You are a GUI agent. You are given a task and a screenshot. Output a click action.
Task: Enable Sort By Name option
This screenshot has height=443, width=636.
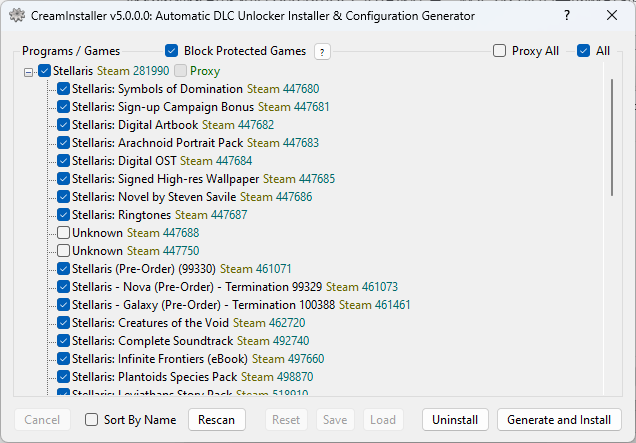tap(92, 420)
